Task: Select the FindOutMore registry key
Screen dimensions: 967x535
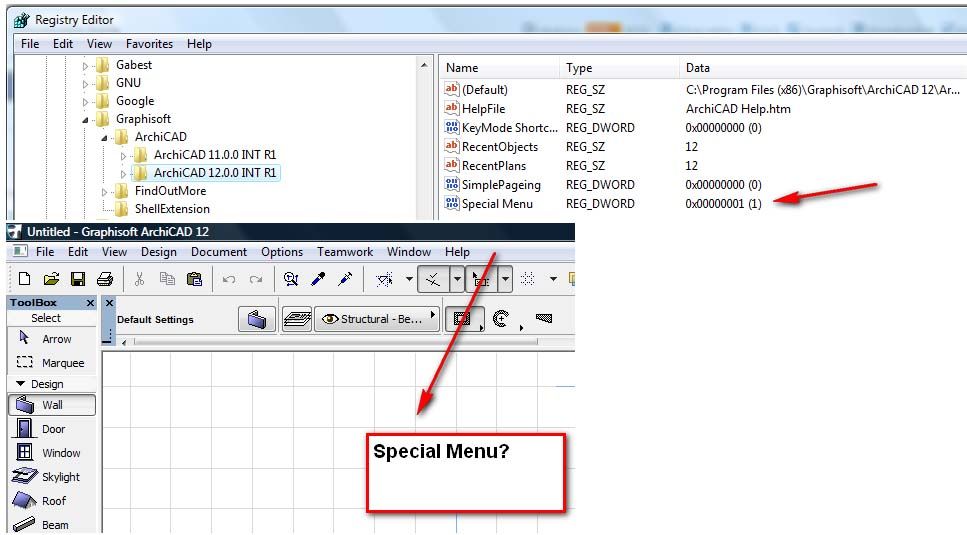Action: click(x=170, y=190)
